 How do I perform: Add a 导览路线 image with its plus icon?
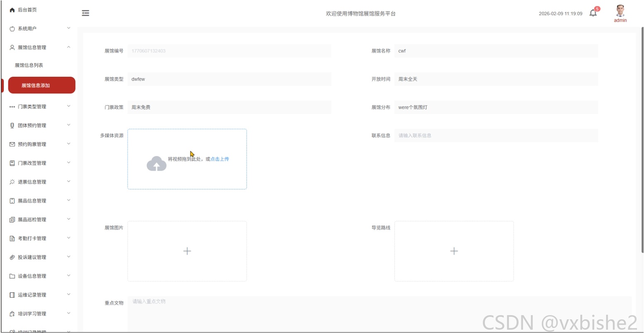(454, 251)
